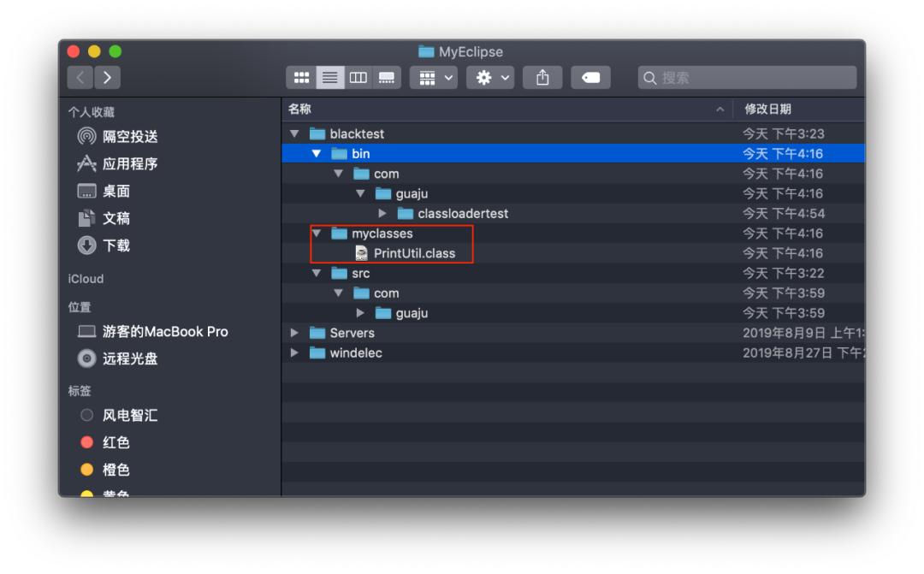Go back with the left arrow
This screenshot has width=924, height=574.
[x=80, y=77]
